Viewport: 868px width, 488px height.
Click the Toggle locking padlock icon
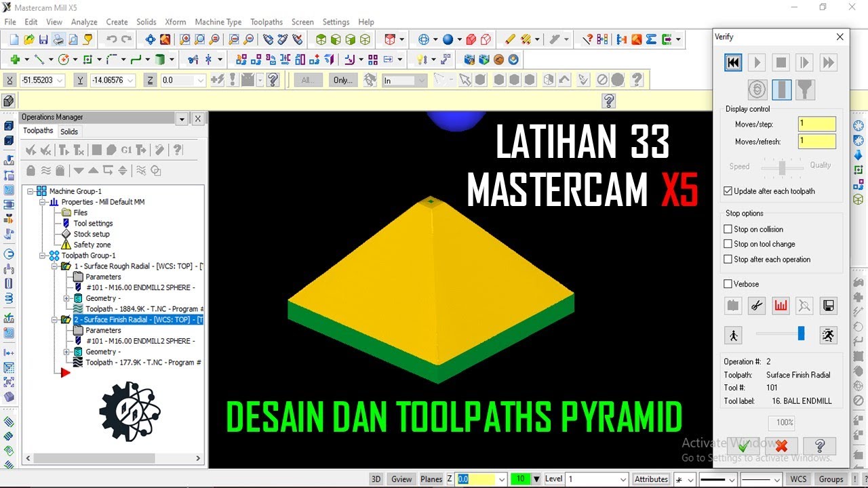[31, 170]
